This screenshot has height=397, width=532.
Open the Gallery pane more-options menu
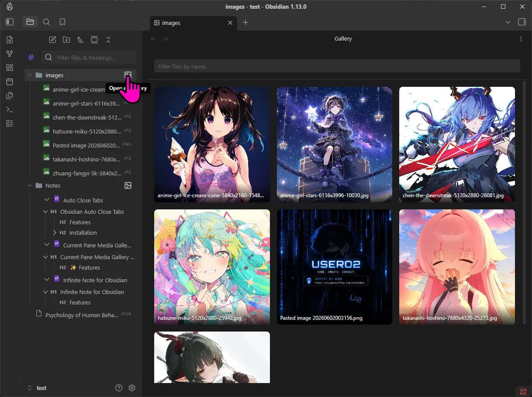[521, 39]
